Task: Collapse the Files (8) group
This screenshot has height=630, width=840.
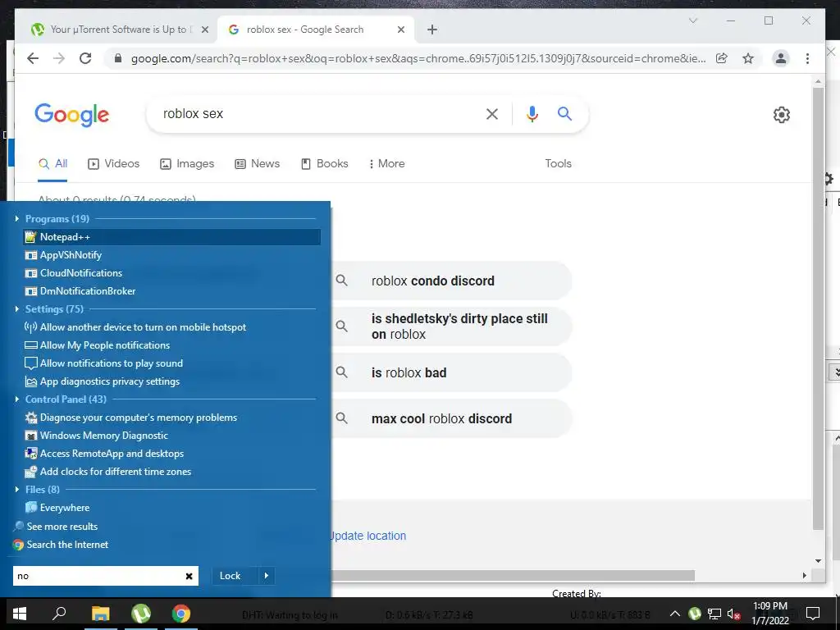Action: coord(16,490)
